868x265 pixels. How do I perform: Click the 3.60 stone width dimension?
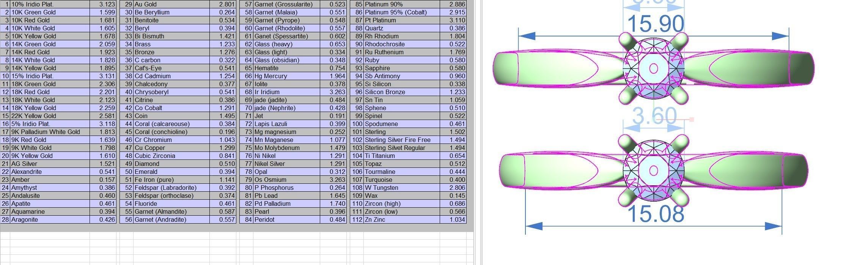654,115
